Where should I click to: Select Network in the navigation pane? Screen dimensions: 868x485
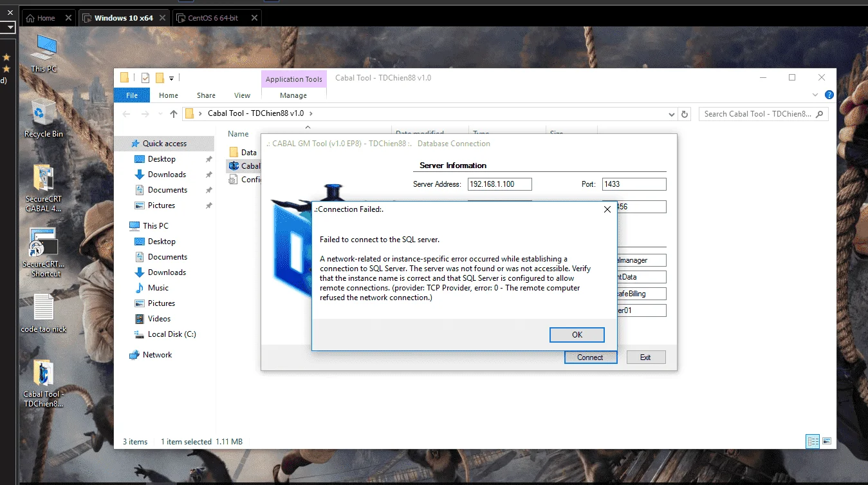click(157, 355)
